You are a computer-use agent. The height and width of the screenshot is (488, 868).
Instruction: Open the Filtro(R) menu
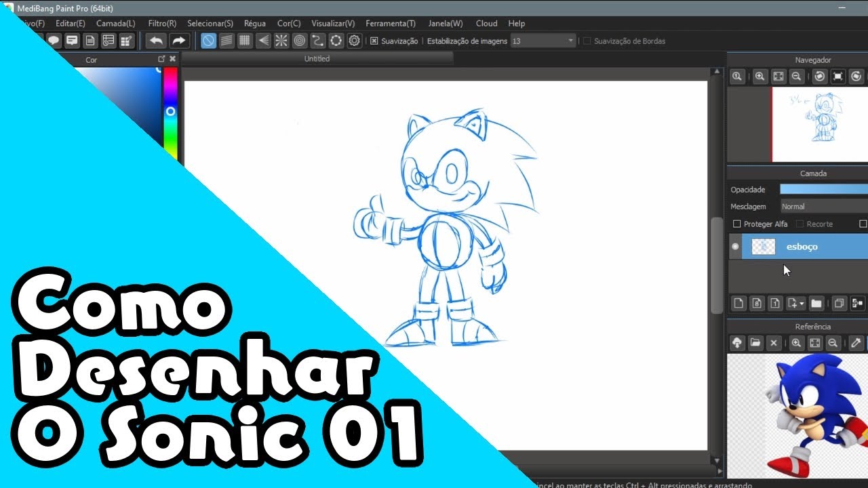(x=162, y=23)
